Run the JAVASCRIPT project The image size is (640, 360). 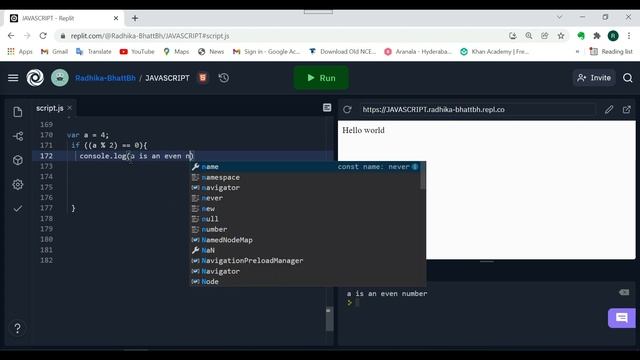(321, 78)
